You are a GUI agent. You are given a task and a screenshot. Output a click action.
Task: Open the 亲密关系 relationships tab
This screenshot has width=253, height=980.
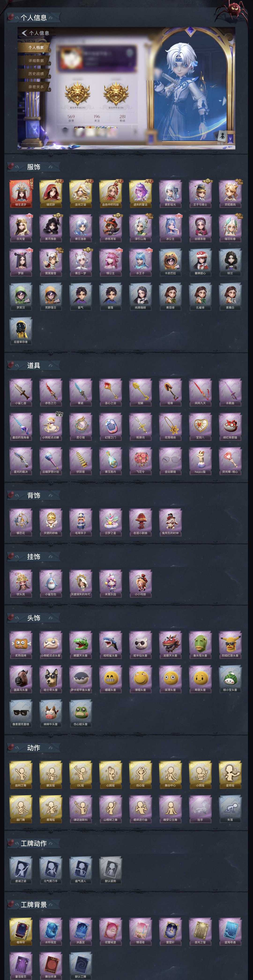point(36,87)
